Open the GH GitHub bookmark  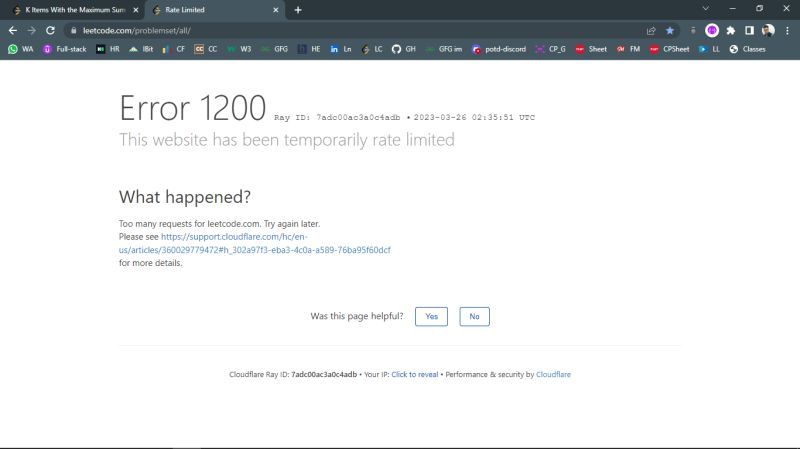[x=404, y=49]
